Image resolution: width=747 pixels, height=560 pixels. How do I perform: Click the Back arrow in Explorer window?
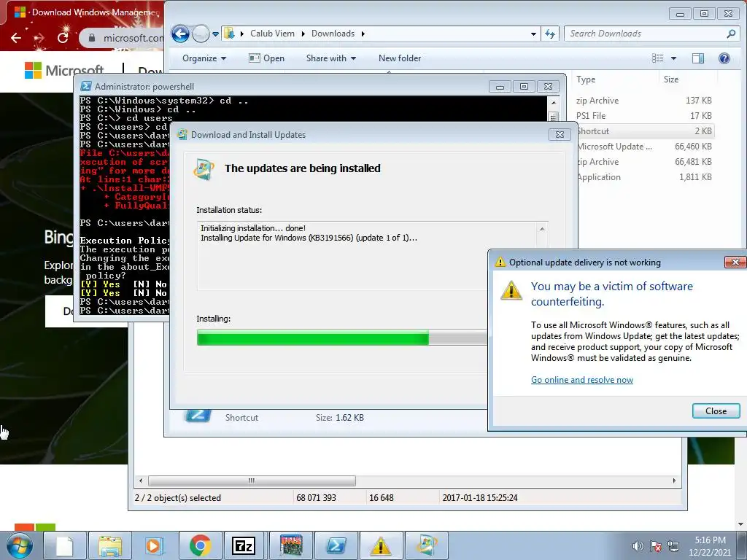180,34
